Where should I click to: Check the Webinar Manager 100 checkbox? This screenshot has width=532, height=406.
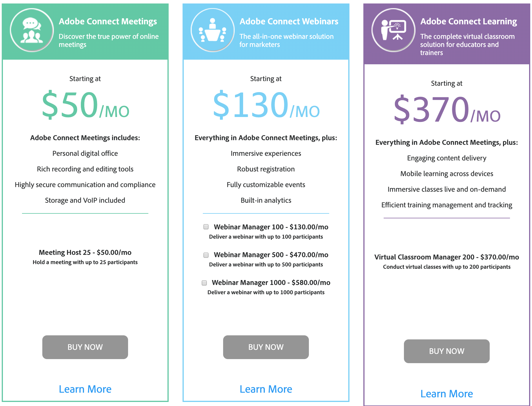tap(206, 227)
